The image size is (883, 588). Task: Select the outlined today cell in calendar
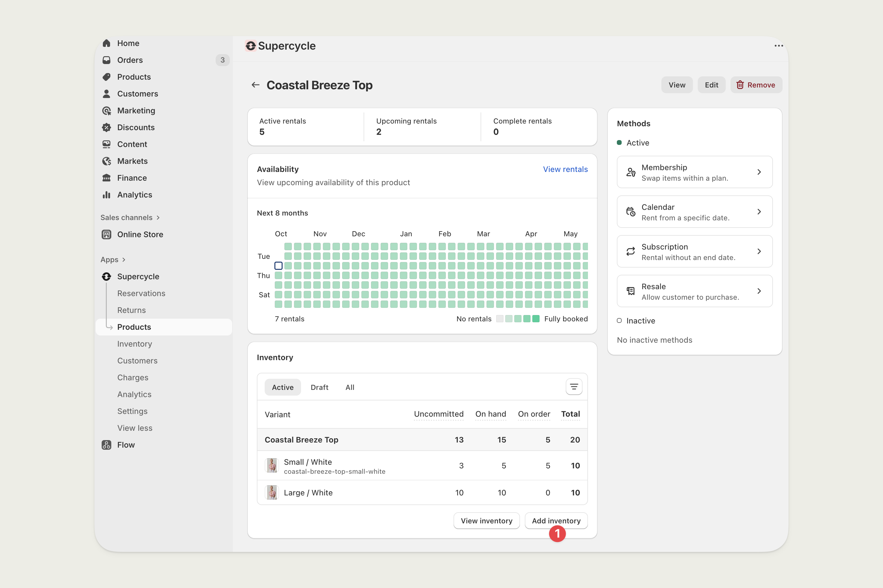(278, 266)
